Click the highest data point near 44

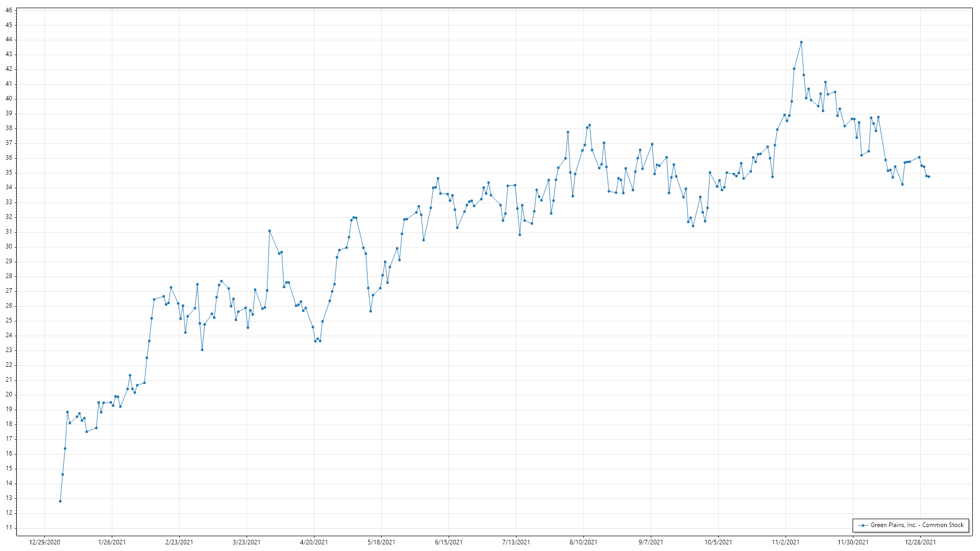[801, 42]
